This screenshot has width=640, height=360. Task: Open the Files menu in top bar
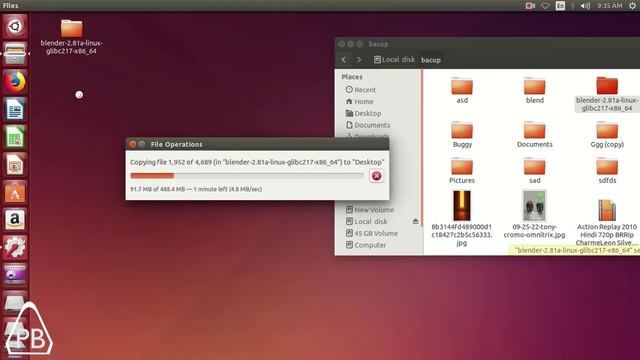click(x=10, y=5)
